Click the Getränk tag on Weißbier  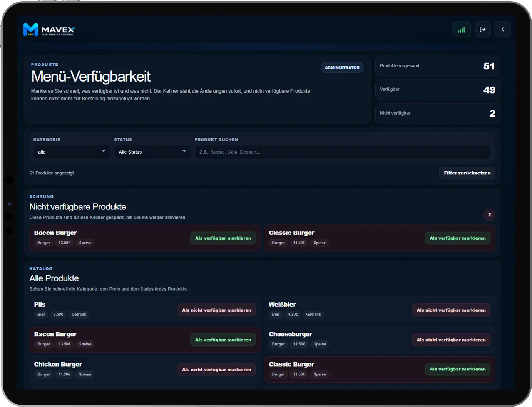coord(313,315)
